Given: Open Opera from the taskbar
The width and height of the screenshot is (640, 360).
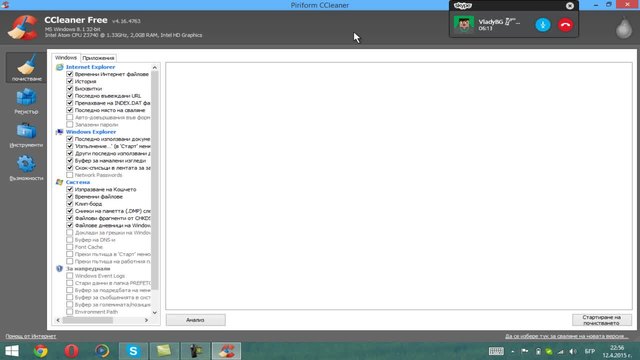Looking at the screenshot, I should (x=71, y=351).
